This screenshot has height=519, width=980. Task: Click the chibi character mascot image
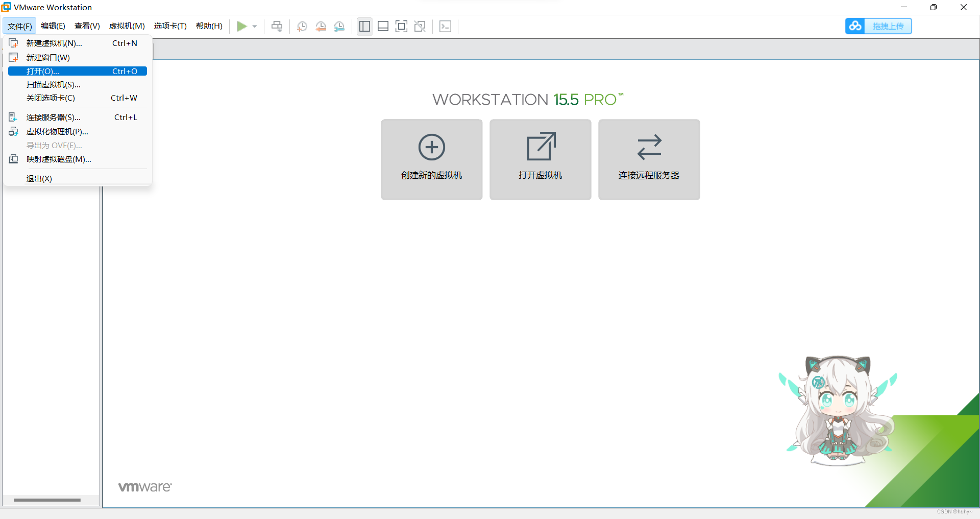838,411
